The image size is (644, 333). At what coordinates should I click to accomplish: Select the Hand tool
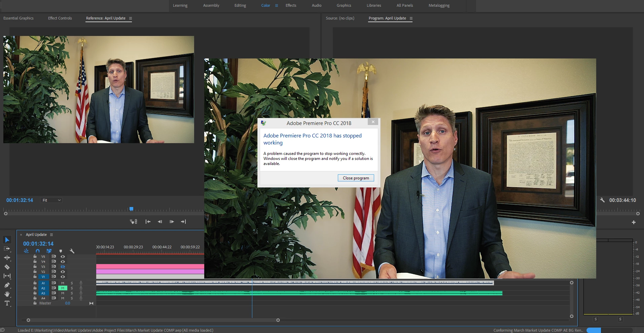pyautogui.click(x=7, y=294)
